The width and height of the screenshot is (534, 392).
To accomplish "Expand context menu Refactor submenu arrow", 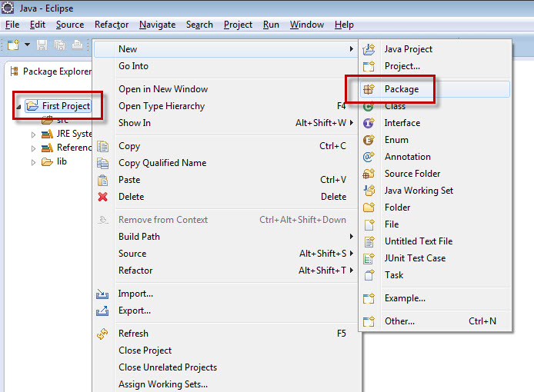I will click(x=352, y=271).
